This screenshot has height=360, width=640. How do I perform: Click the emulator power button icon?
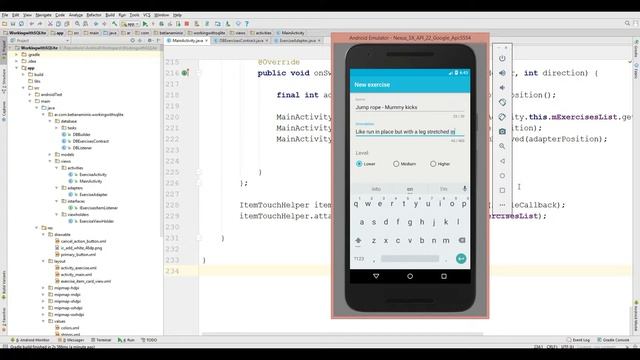point(502,58)
